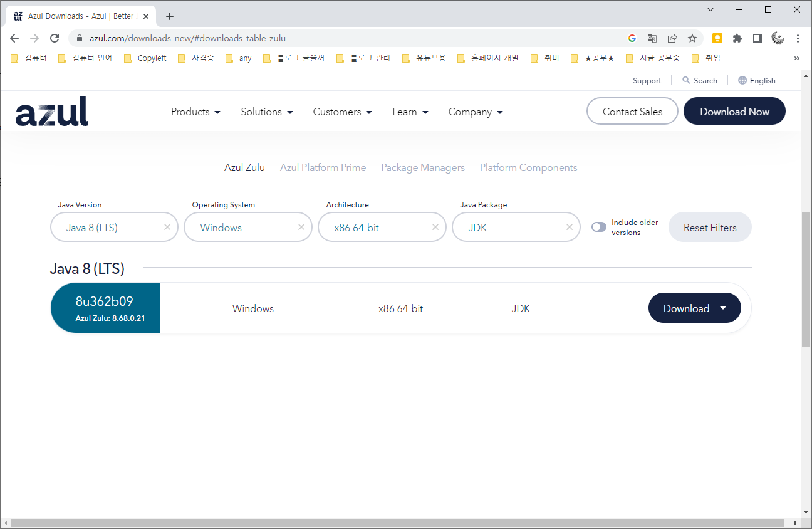Click the Google icon in address bar
This screenshot has height=529, width=812.
[632, 38]
